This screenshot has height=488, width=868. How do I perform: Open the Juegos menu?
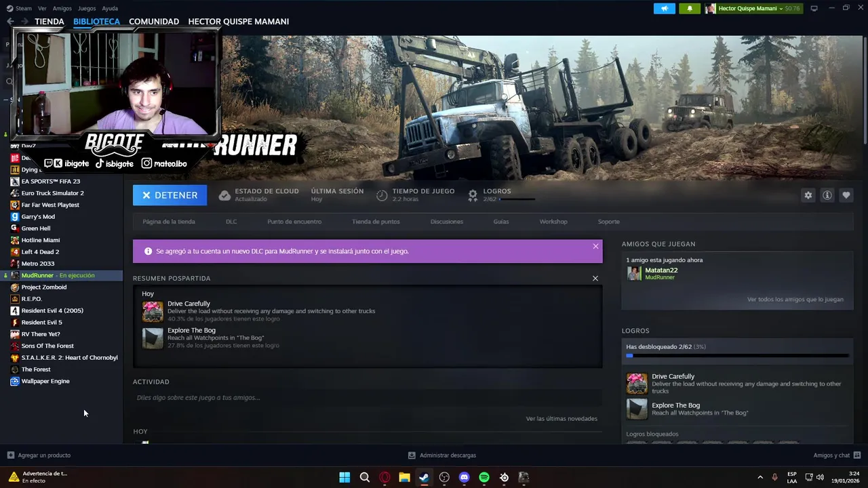click(87, 8)
